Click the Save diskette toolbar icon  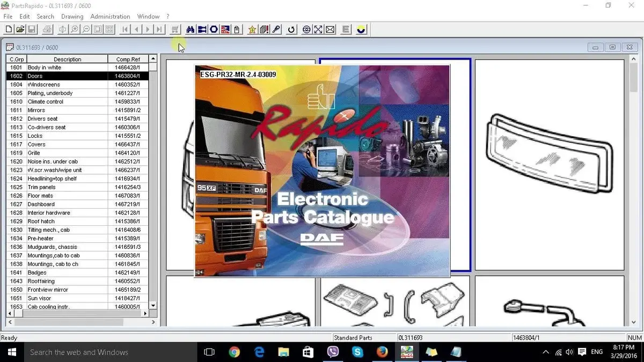pyautogui.click(x=32, y=29)
